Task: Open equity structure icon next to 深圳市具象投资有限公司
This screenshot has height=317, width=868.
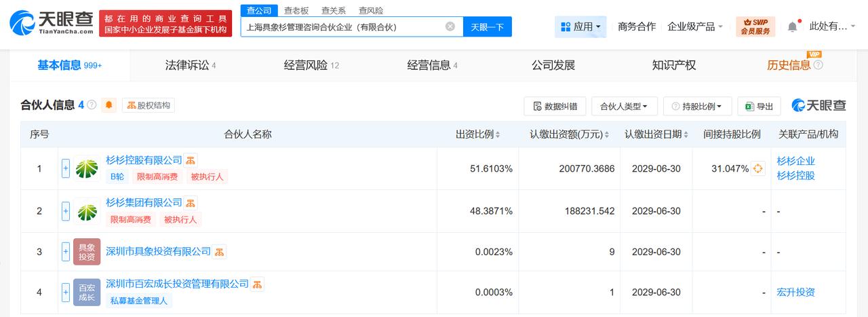Action: 220,252
